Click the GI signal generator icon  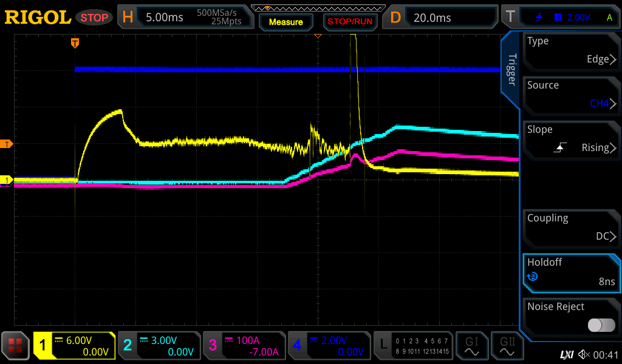pos(471,346)
